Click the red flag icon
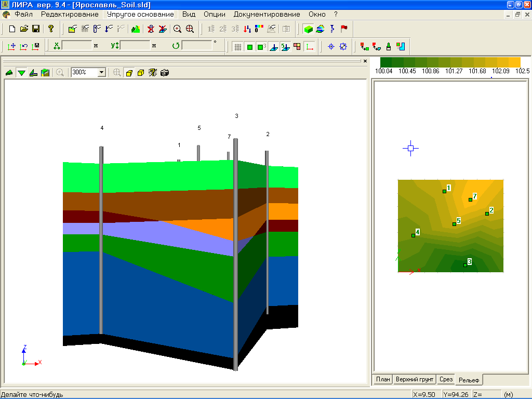Screen dimensions: 532x399 click(x=344, y=29)
